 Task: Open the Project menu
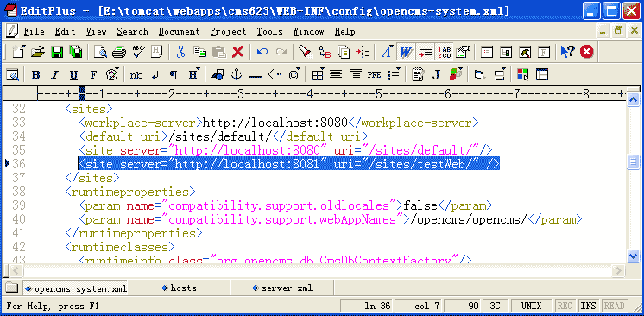[229, 32]
